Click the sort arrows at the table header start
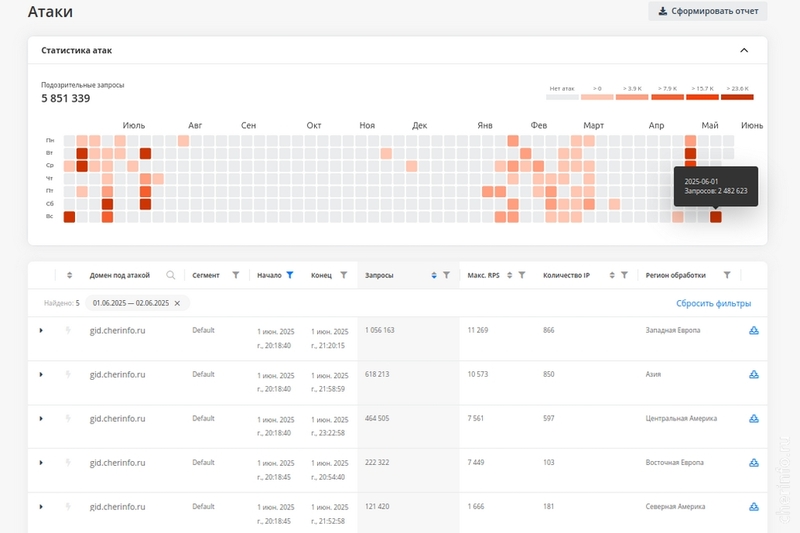 click(x=69, y=275)
